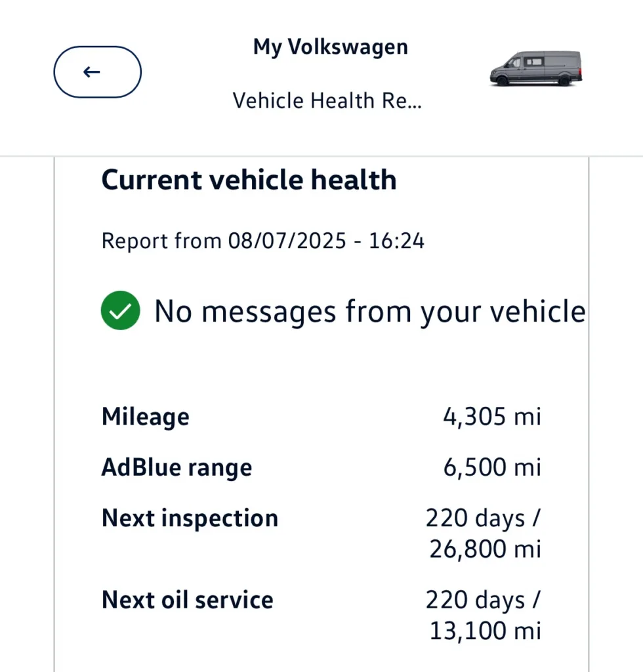Tap No messages from your vehicle
The width and height of the screenshot is (643, 672).
(369, 312)
